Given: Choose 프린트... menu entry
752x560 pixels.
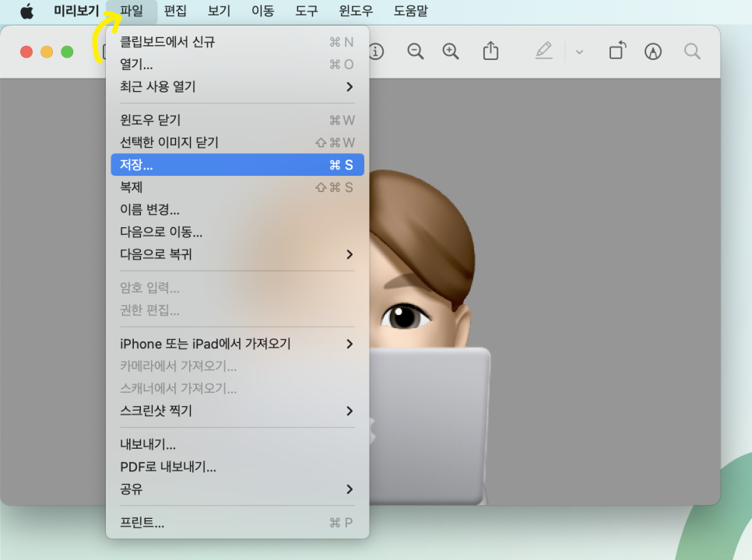Looking at the screenshot, I should pyautogui.click(x=142, y=523).
